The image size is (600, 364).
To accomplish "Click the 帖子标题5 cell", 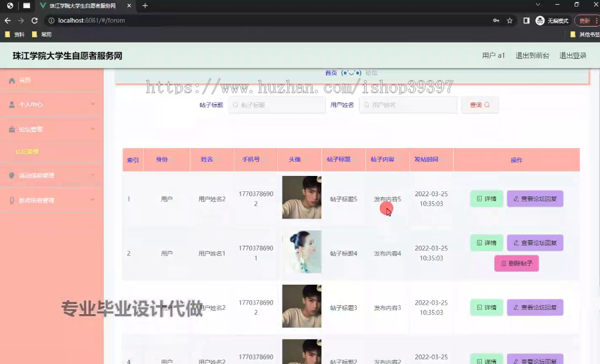I will tap(343, 199).
